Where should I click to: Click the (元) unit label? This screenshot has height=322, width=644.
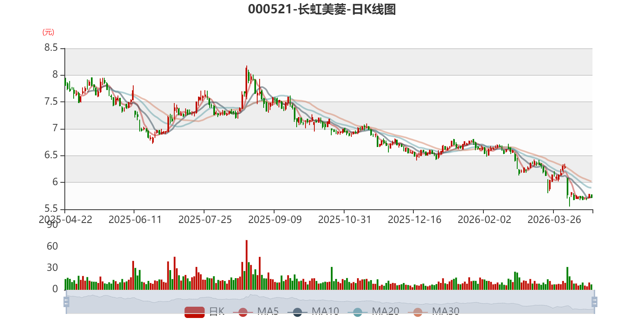coord(48,32)
